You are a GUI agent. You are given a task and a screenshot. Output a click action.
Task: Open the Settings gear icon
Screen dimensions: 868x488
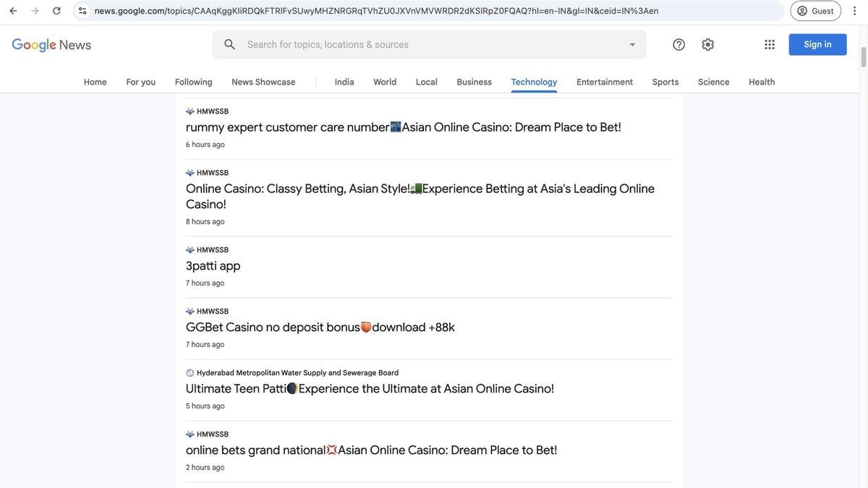point(708,45)
